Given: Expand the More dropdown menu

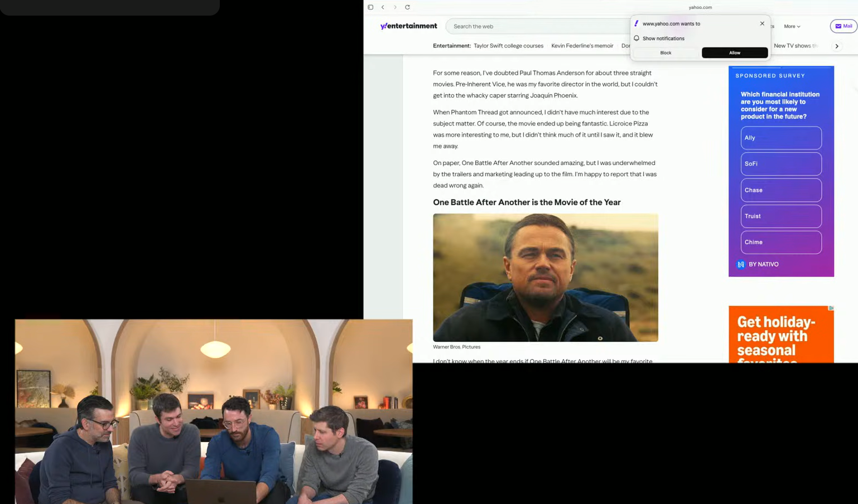Looking at the screenshot, I should pos(792,26).
